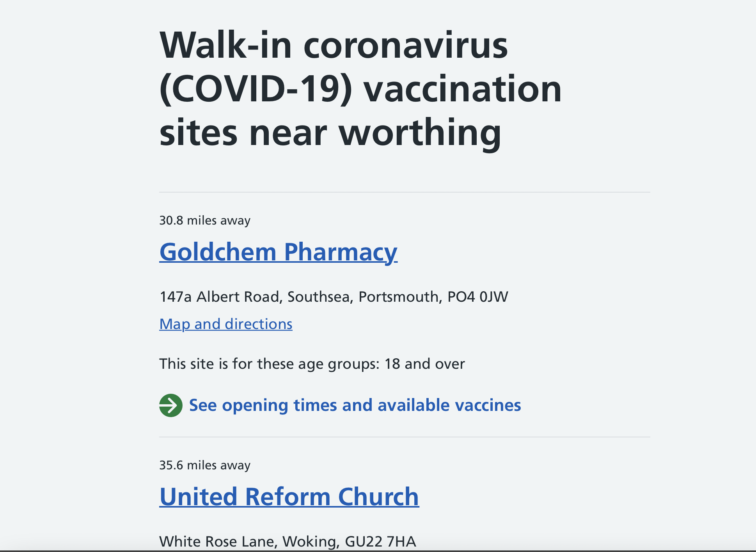
Task: Select the 35.6 miles away distance text
Action: pyautogui.click(x=205, y=465)
